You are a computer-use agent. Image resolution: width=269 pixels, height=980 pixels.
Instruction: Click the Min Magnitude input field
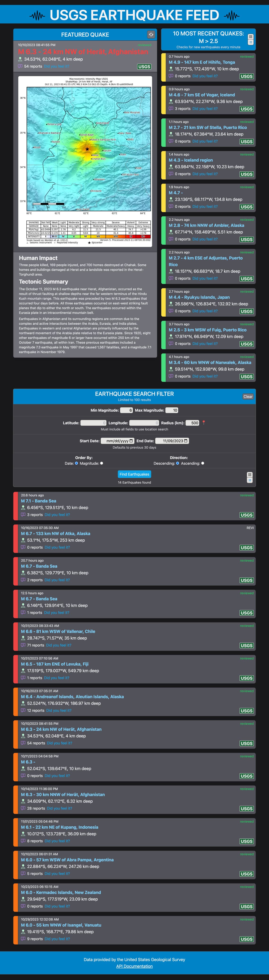click(126, 410)
